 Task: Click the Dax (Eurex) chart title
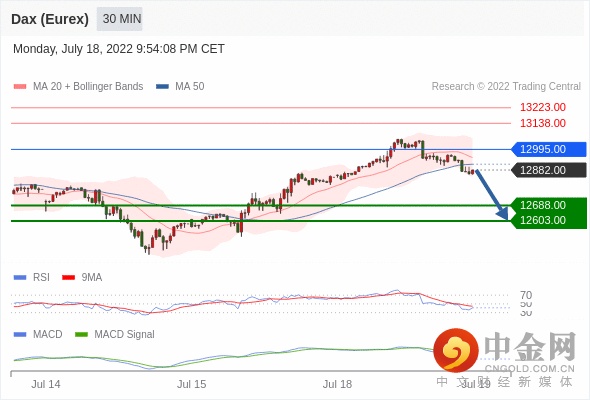tap(50, 19)
